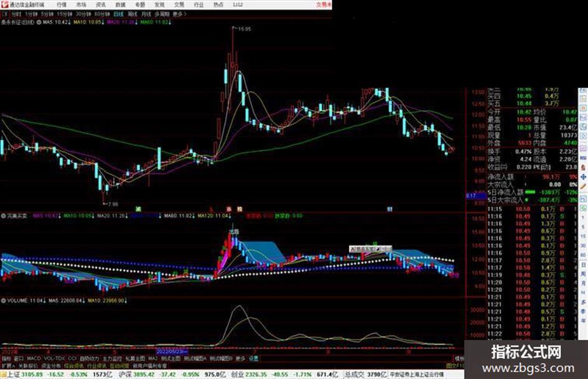Select VOL-TDX indicator tab
Viewport: 588px width, 379px height.
[54, 358]
